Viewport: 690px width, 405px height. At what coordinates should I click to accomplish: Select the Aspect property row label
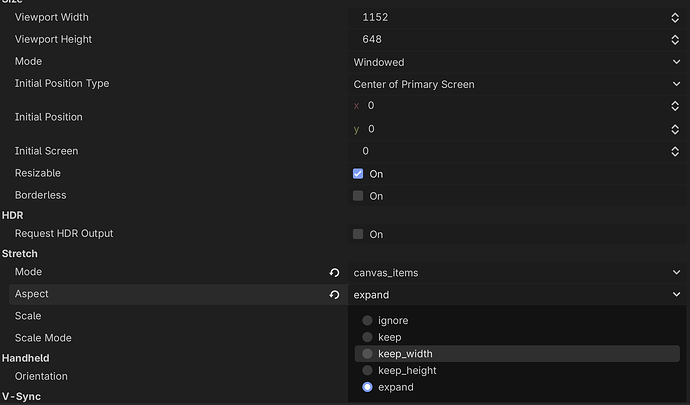pos(31,294)
